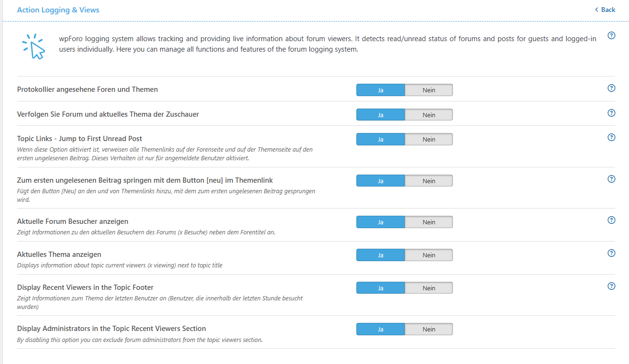629x364 pixels.
Task: Click the Action Logging & Views heading
Action: coord(58,10)
